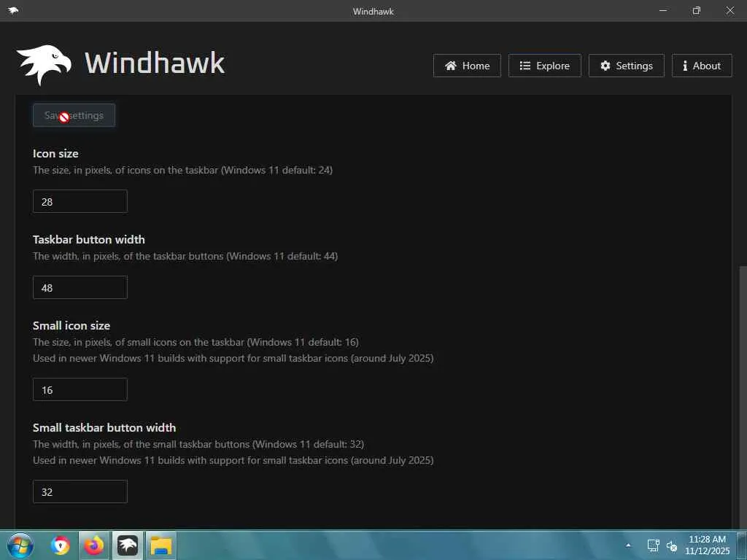Click the Windhawk title bar icon
The height and width of the screenshot is (560, 747).
pyautogui.click(x=13, y=10)
